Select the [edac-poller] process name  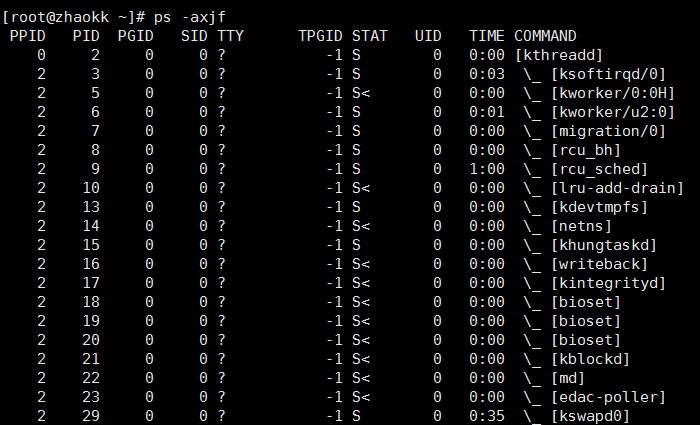[608, 397]
